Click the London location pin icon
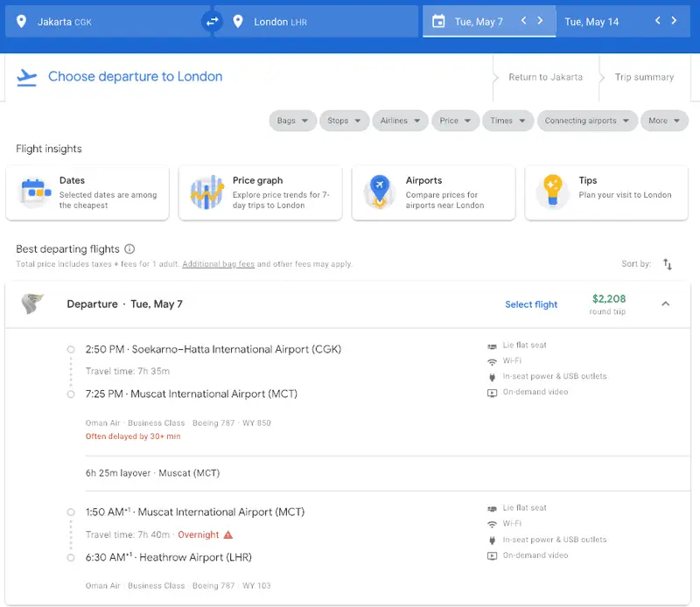Viewport: 700px width, 607px height. coord(238,21)
